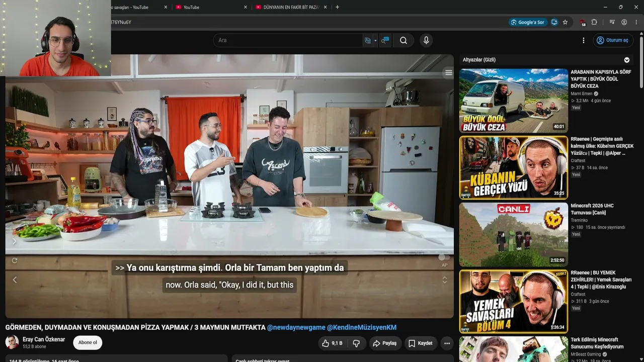The width and height of the screenshot is (644, 362).
Task: Click the video player frame
Action: point(229,186)
